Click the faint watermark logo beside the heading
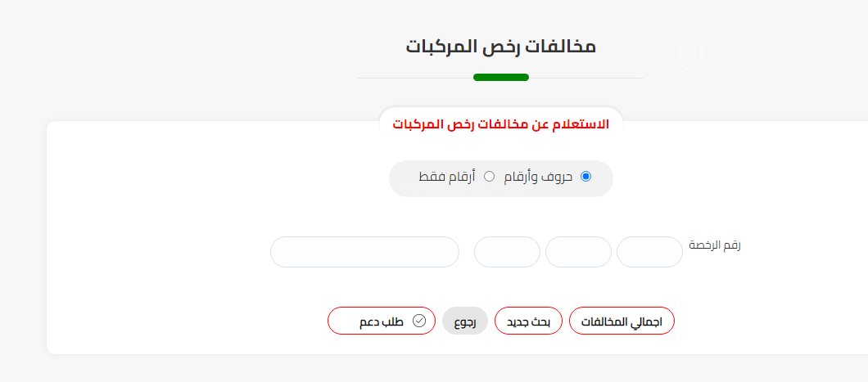Viewport: 868px width, 382px height. pyautogui.click(x=664, y=52)
